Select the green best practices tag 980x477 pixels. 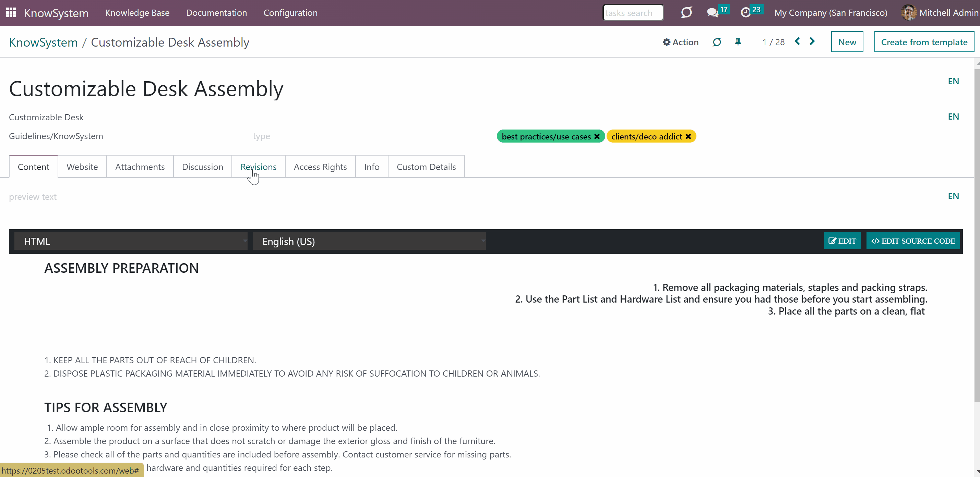[x=546, y=136]
